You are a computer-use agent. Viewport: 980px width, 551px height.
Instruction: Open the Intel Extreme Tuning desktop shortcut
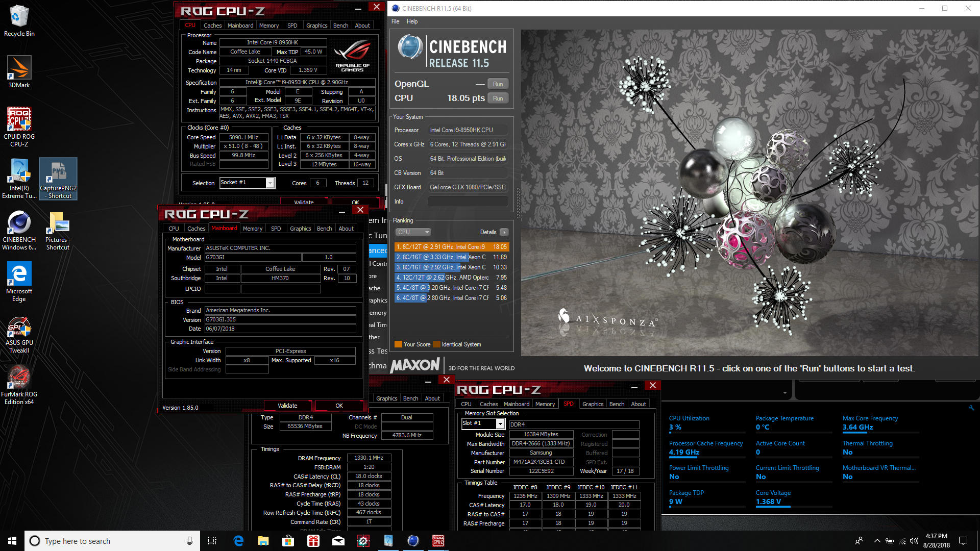(x=19, y=179)
